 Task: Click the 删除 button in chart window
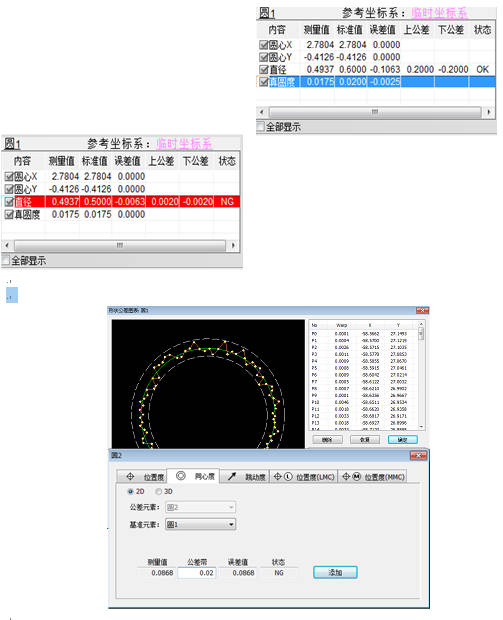coord(327,440)
